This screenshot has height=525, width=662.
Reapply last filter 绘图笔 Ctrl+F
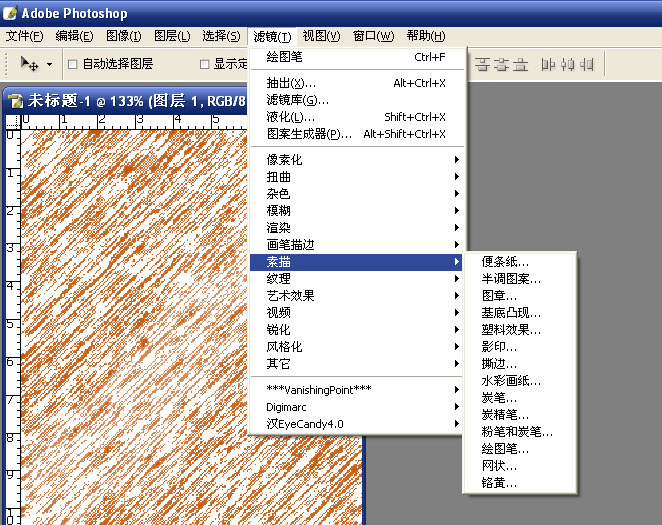point(357,57)
